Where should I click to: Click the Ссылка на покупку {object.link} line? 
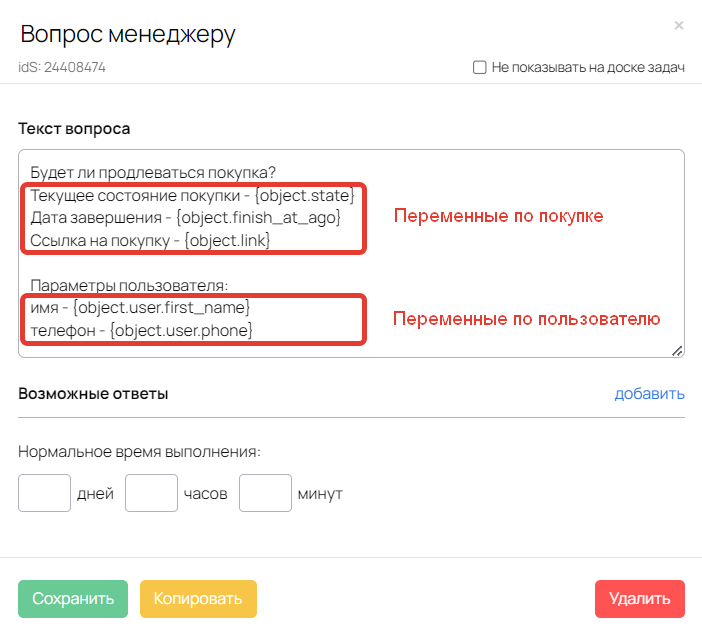(x=150, y=240)
